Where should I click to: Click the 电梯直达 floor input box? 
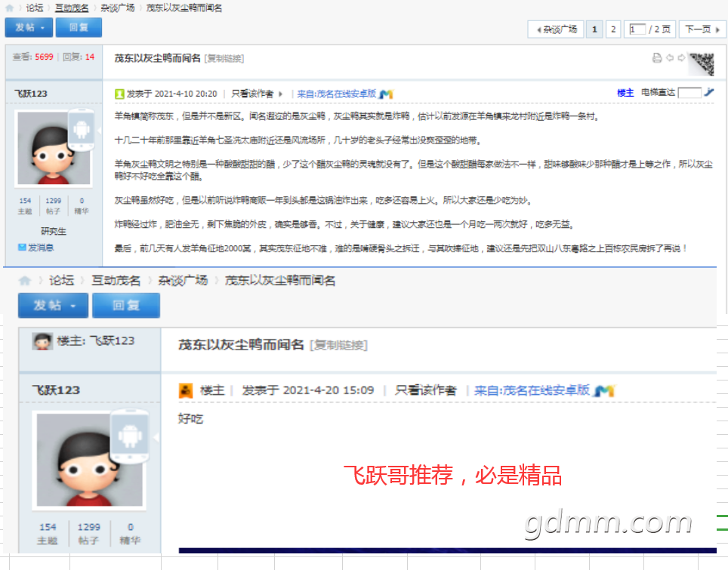(689, 92)
